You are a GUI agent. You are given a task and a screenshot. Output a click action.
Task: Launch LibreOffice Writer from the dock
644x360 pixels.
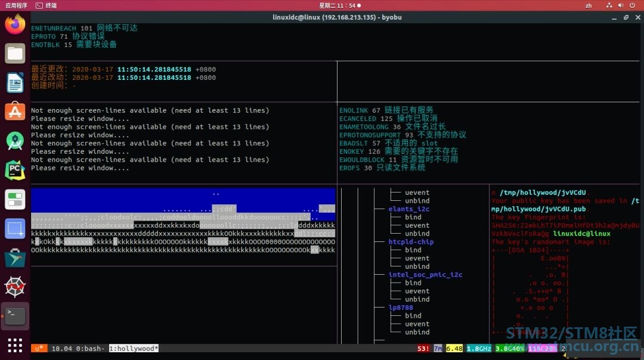15,82
